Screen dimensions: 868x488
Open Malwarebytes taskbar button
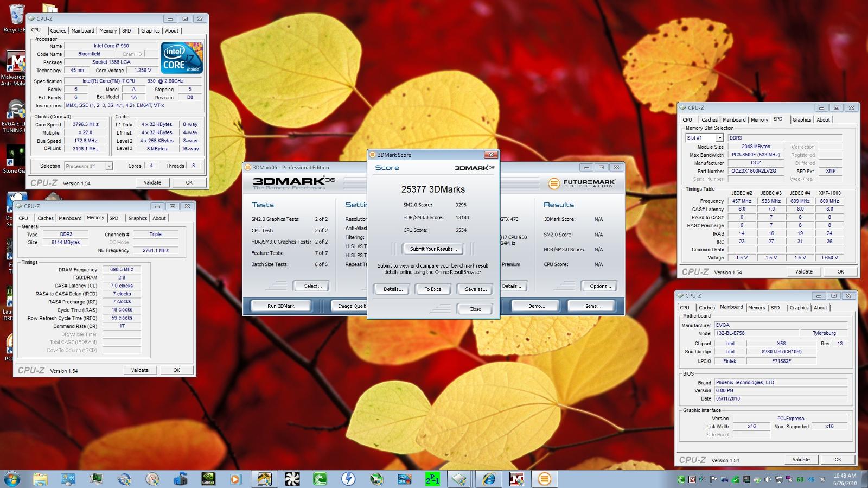tap(517, 479)
